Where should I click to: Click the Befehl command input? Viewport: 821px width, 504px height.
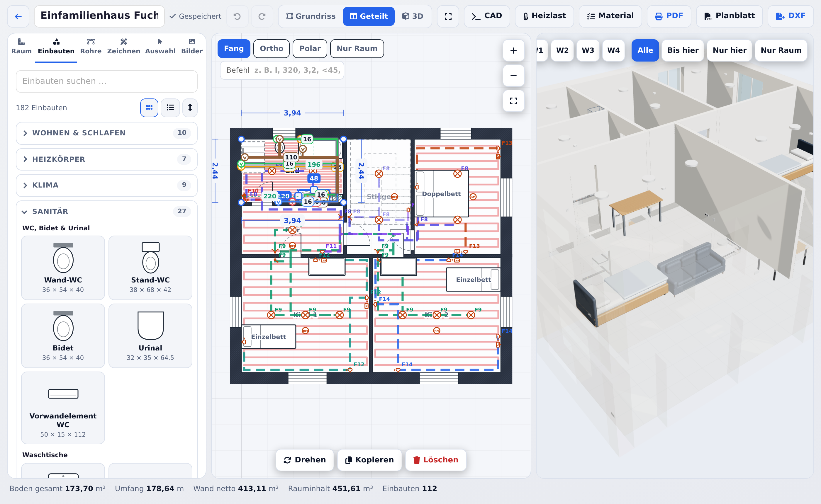282,70
